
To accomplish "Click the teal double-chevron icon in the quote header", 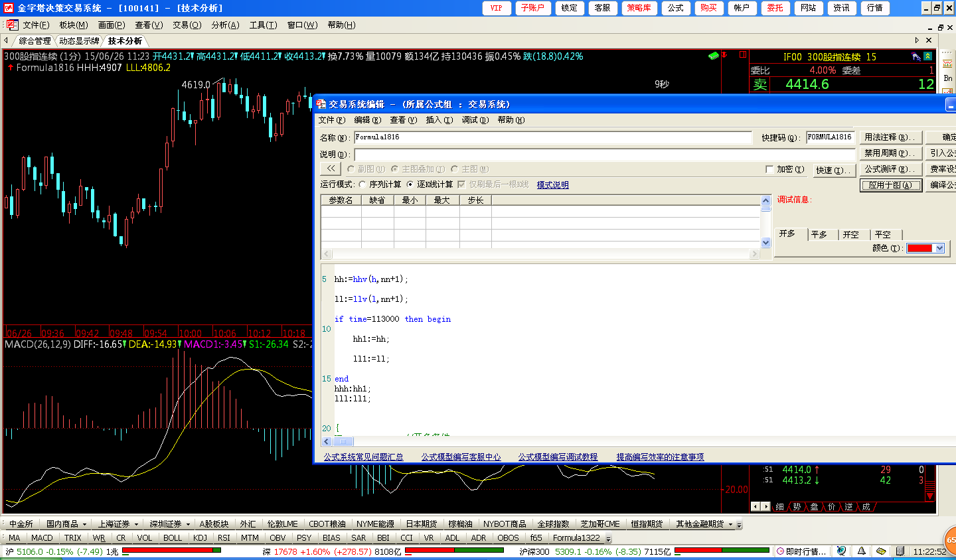I will tap(928, 57).
